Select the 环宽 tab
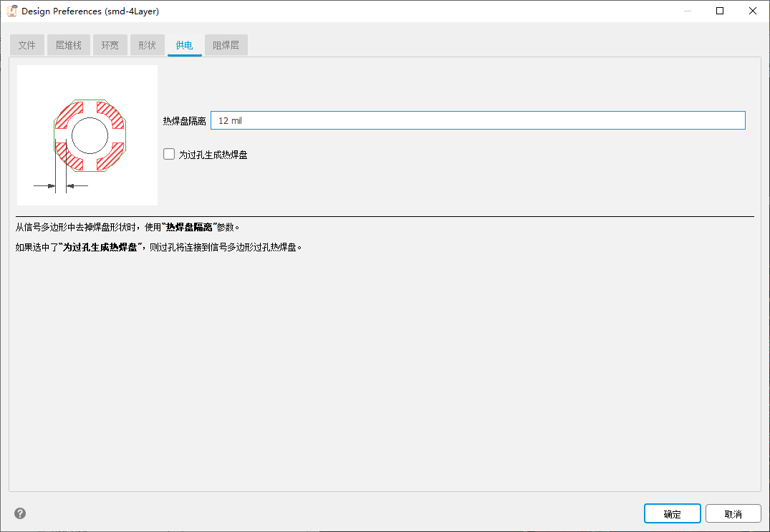The image size is (770, 532). pos(110,45)
